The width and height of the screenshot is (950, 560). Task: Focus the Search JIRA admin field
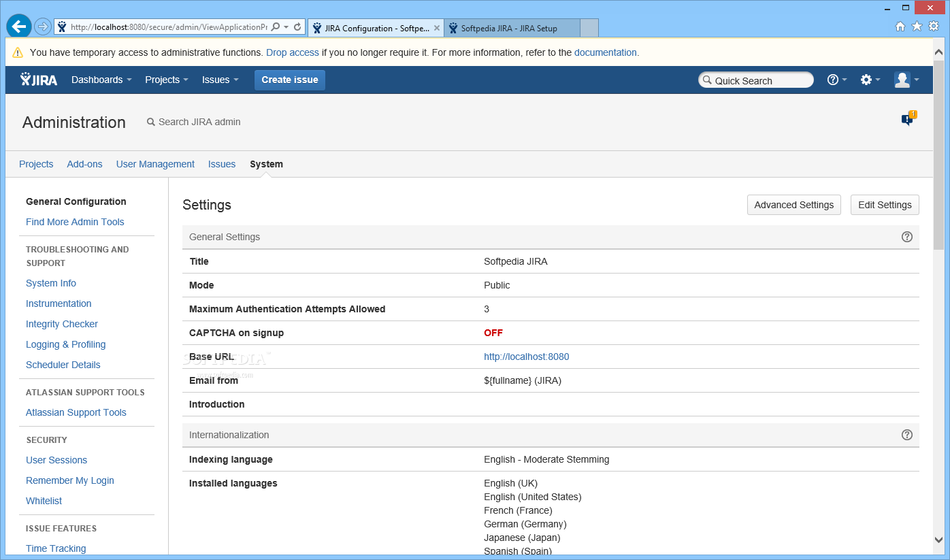199,122
